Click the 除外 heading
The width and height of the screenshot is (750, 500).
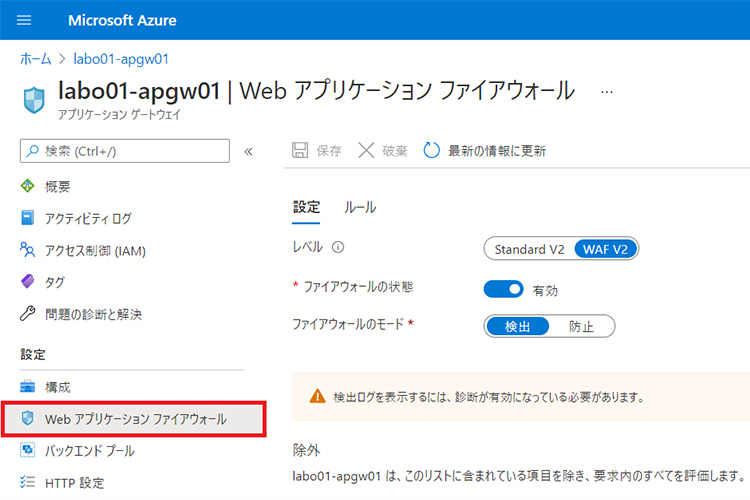coord(306,450)
